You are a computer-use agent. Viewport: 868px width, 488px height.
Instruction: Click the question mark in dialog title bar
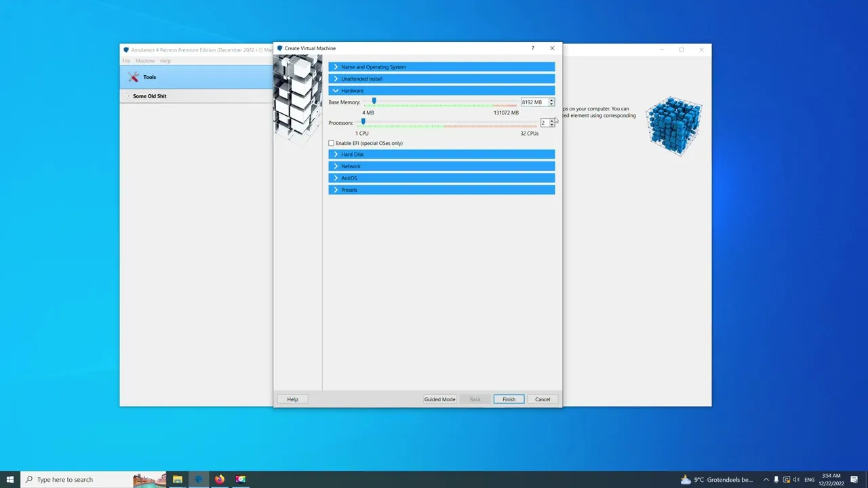(x=532, y=48)
